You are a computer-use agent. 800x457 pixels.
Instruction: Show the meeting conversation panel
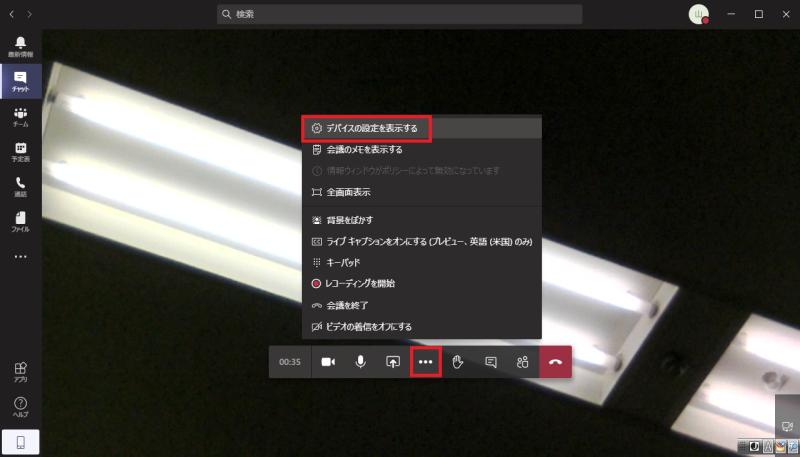(x=490, y=362)
